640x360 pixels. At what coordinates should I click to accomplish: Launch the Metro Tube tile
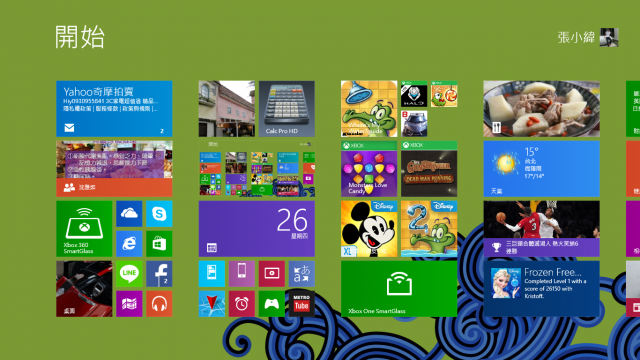pos(302,304)
